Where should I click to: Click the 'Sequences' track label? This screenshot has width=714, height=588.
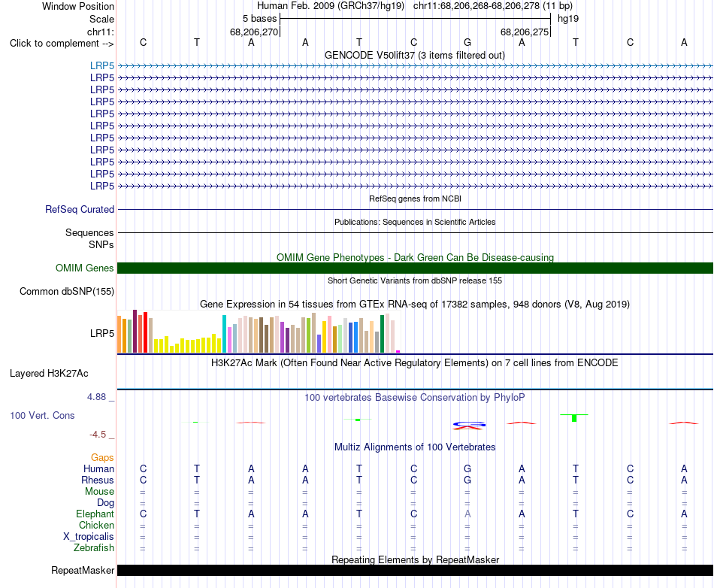tap(89, 233)
